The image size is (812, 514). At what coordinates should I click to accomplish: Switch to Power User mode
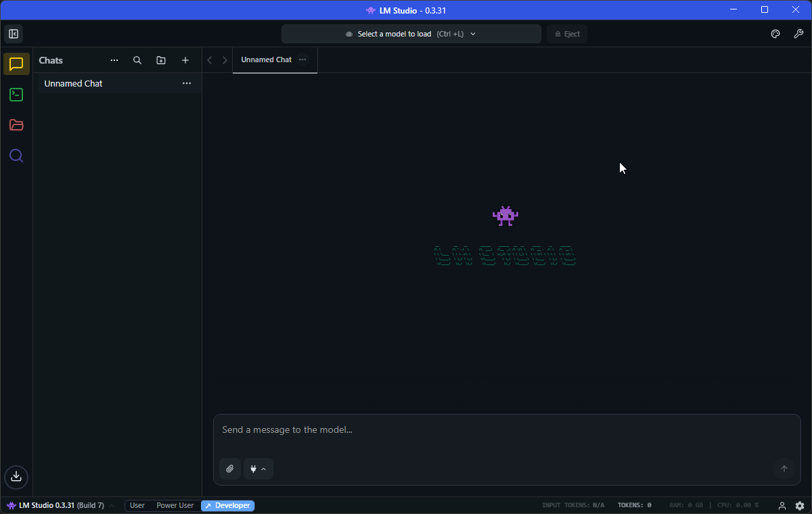click(175, 506)
